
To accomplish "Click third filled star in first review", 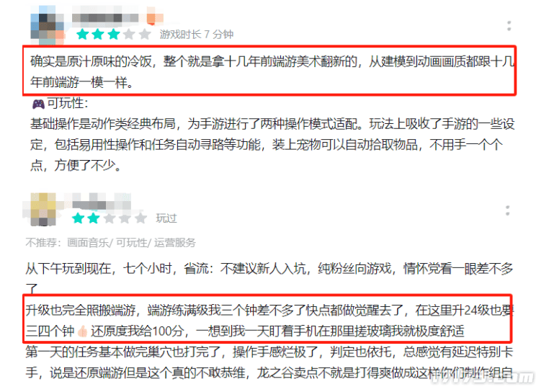I will point(113,35).
